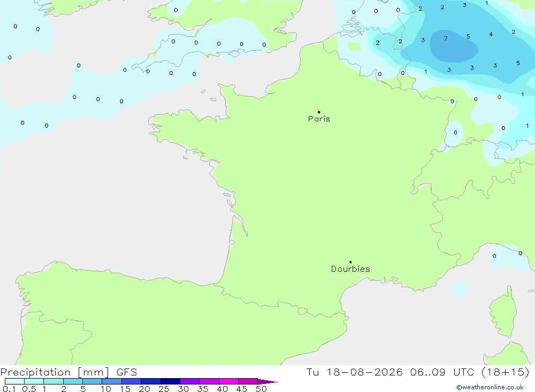Pick the 20–25 mm legend color box
535x392 pixels.
151,381
